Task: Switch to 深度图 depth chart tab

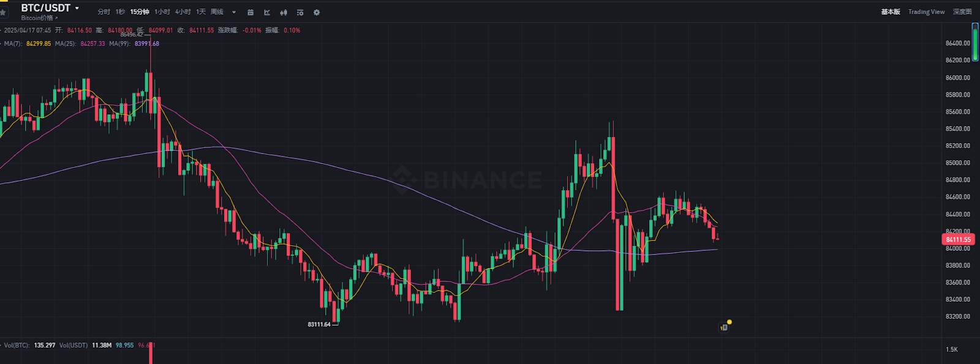Action: [x=962, y=12]
